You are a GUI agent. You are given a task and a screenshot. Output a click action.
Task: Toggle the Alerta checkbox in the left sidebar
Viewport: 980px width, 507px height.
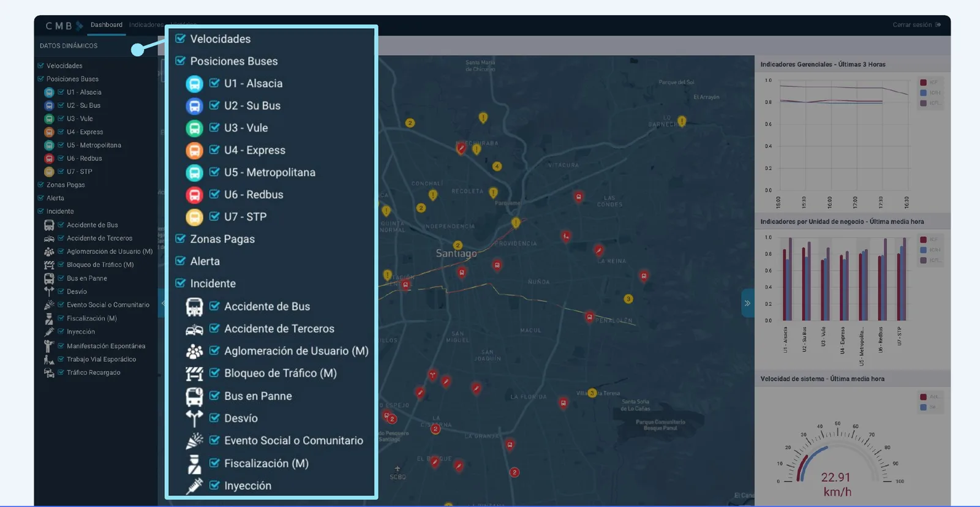(41, 198)
